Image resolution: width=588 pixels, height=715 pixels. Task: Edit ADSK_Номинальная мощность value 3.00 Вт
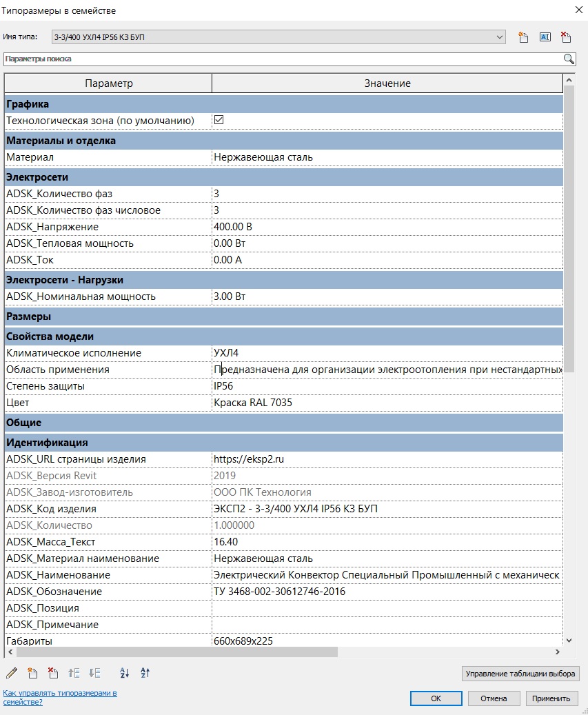(387, 296)
